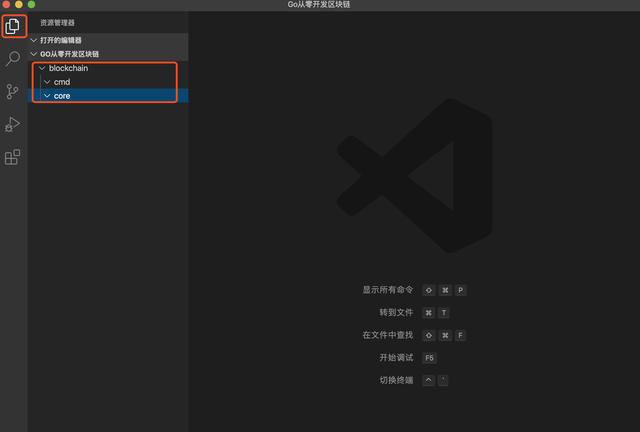Screen dimensions: 640x432
Task: Click the F key hint for find in files
Action: 460,336
